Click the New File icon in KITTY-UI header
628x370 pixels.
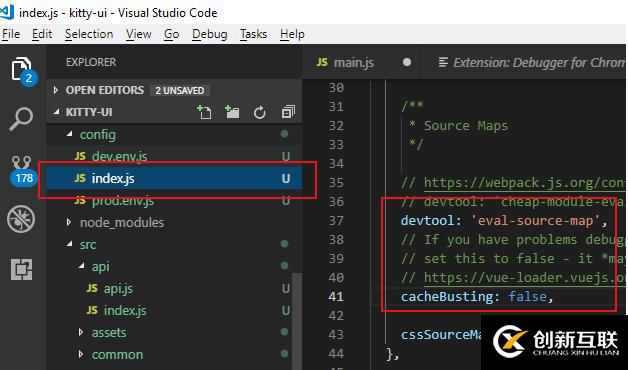pyautogui.click(x=204, y=113)
